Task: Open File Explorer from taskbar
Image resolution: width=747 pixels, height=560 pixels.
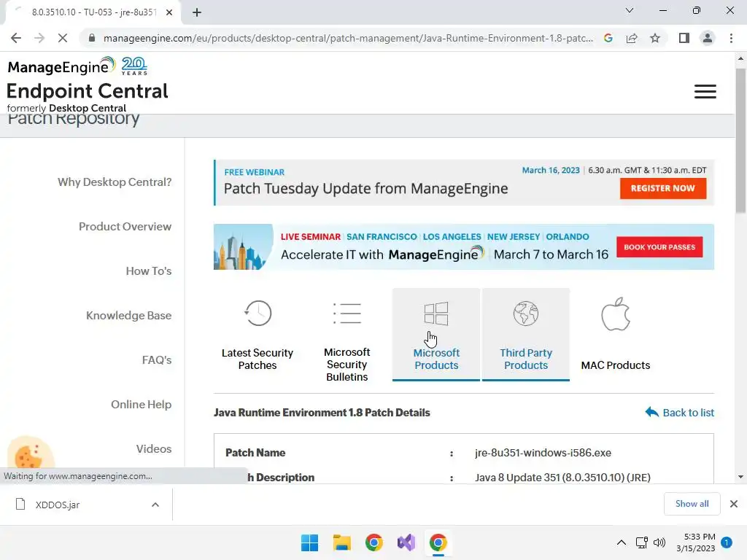Action: [341, 542]
